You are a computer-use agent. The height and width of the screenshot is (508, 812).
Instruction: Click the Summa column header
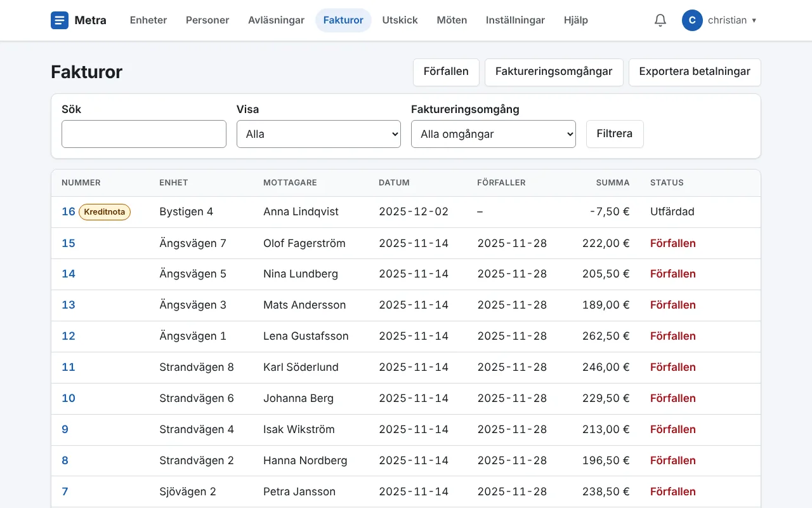pyautogui.click(x=613, y=182)
